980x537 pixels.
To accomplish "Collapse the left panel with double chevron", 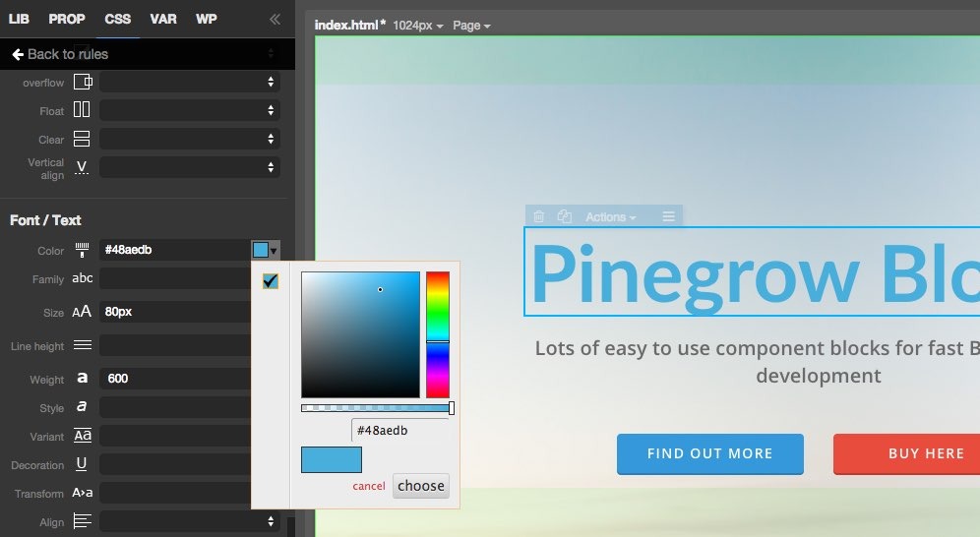I will coord(275,20).
